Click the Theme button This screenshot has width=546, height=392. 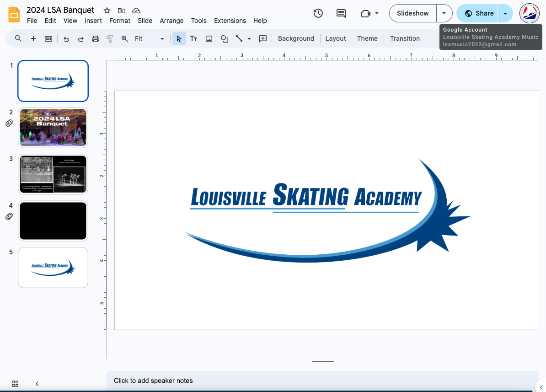[x=367, y=39]
